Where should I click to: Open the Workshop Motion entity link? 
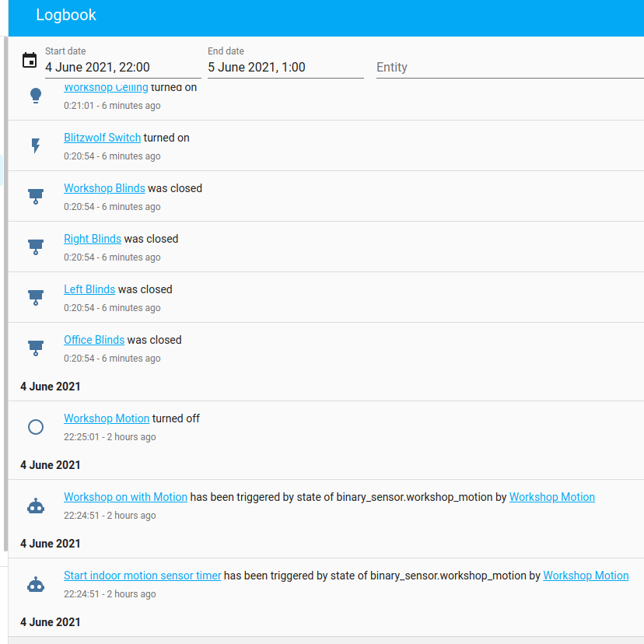[106, 418]
